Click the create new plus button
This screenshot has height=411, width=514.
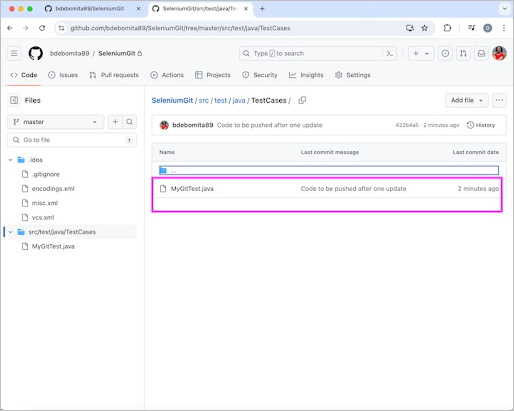416,53
